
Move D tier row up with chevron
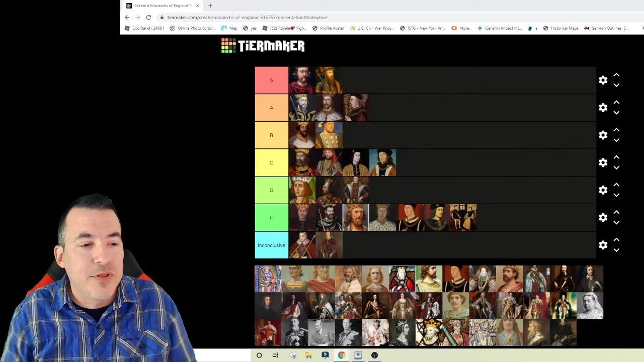[616, 185]
